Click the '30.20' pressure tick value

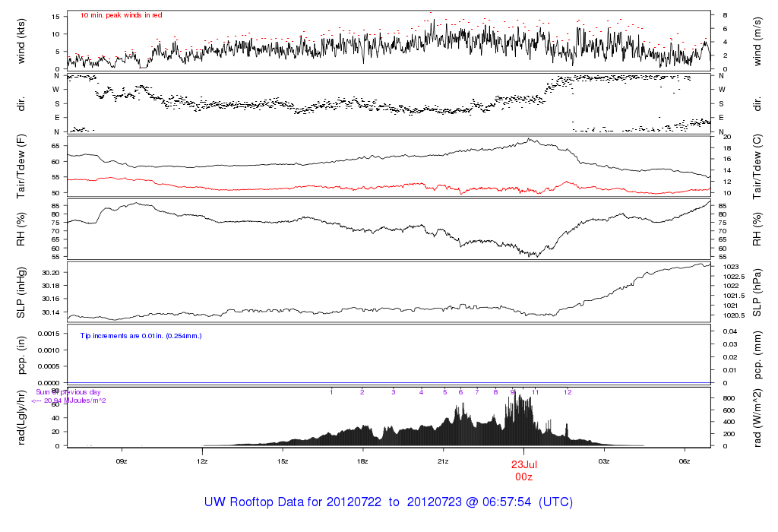tap(51, 273)
